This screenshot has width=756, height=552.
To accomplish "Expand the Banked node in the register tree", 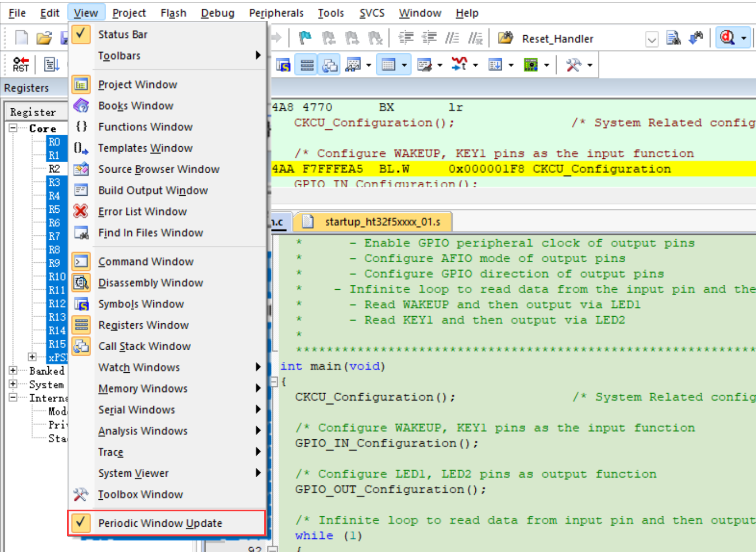I will point(13,371).
